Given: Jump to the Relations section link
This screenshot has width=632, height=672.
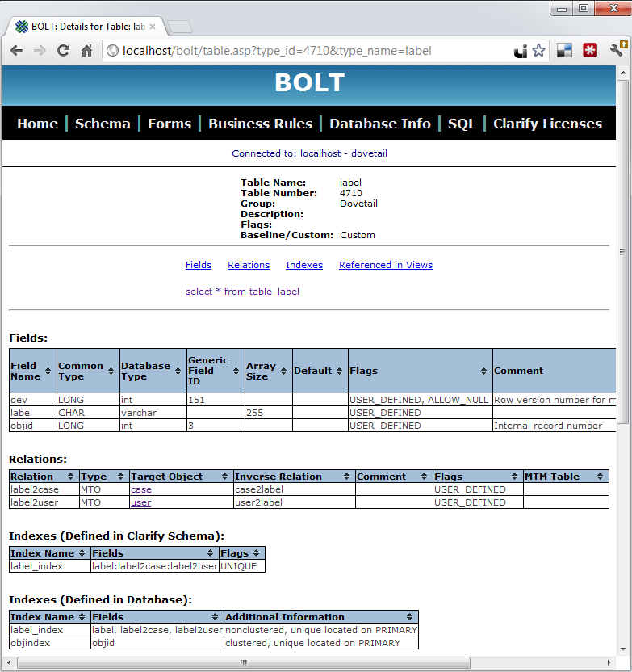Looking at the screenshot, I should [249, 265].
